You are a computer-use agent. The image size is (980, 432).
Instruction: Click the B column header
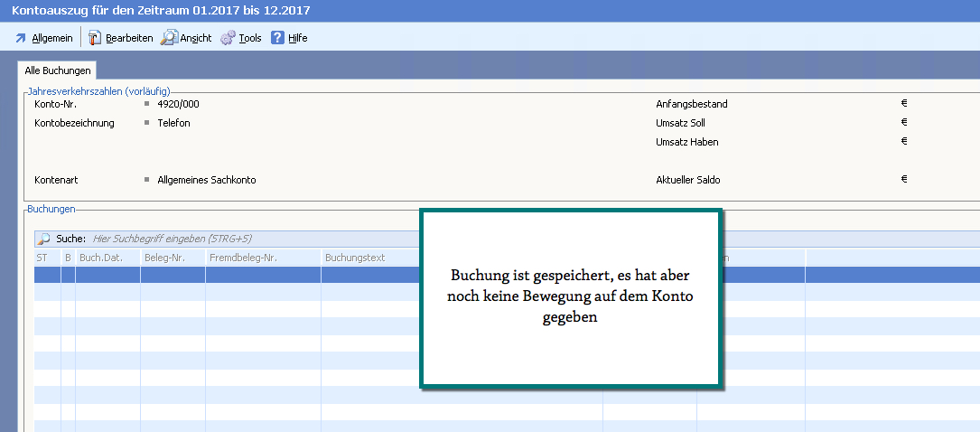tap(68, 258)
